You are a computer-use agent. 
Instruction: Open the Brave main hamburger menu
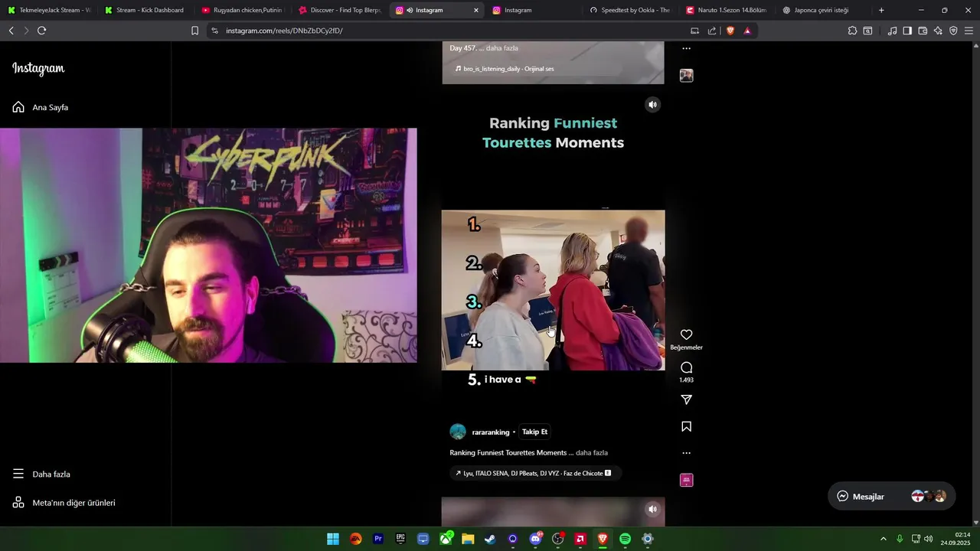969,31
